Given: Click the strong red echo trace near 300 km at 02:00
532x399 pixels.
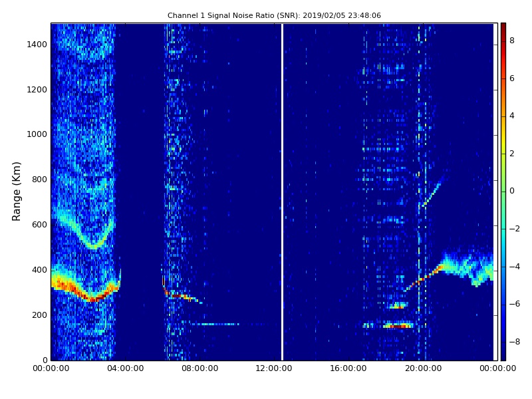Looking at the screenshot, I should click(x=85, y=290).
